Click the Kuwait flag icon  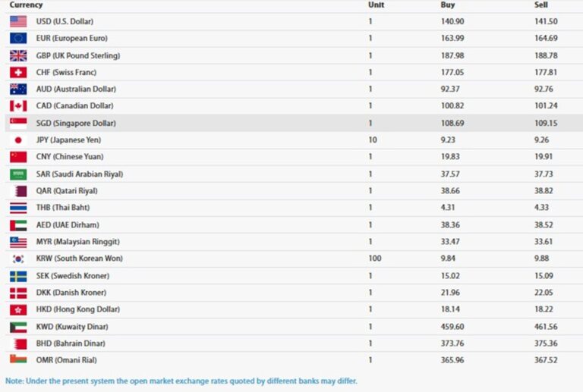(x=18, y=327)
